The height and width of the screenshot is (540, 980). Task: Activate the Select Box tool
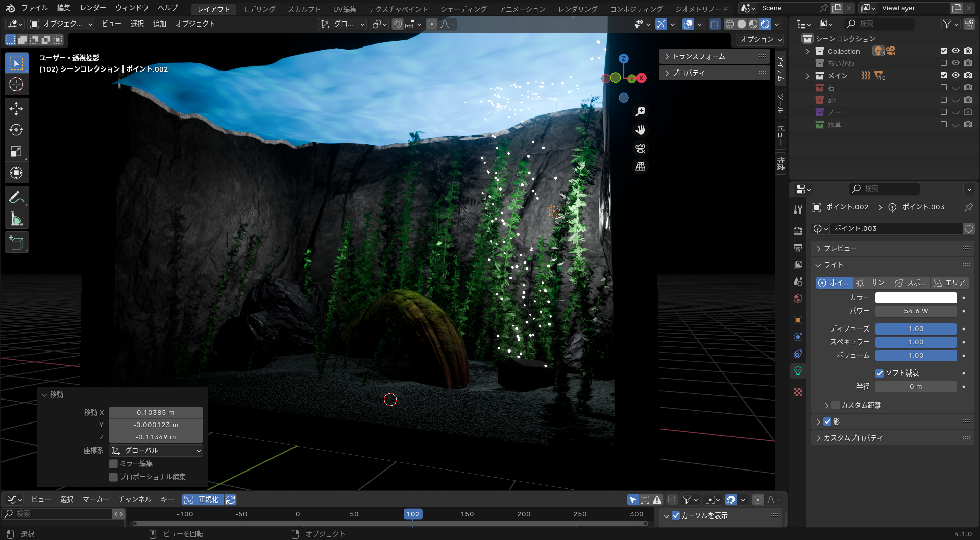[x=16, y=63]
